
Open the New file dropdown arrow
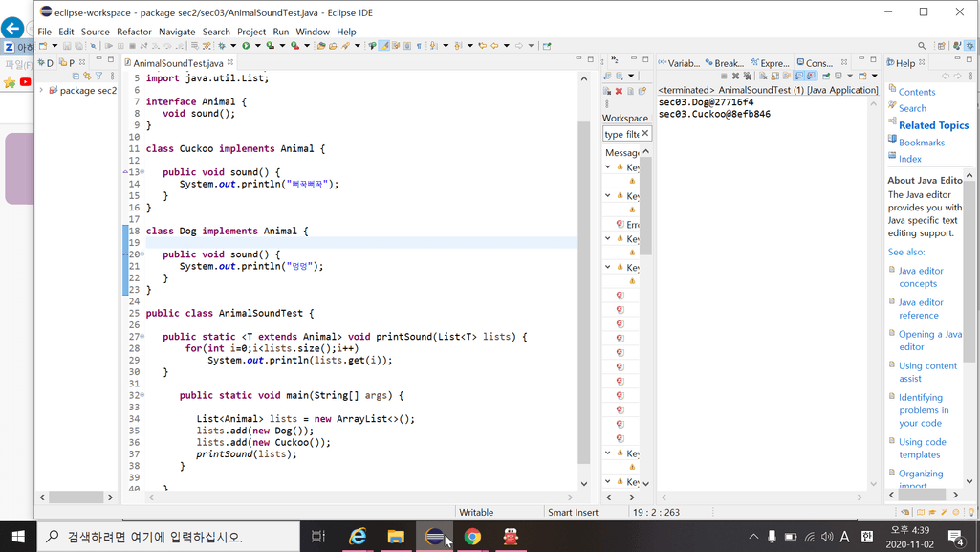click(55, 46)
